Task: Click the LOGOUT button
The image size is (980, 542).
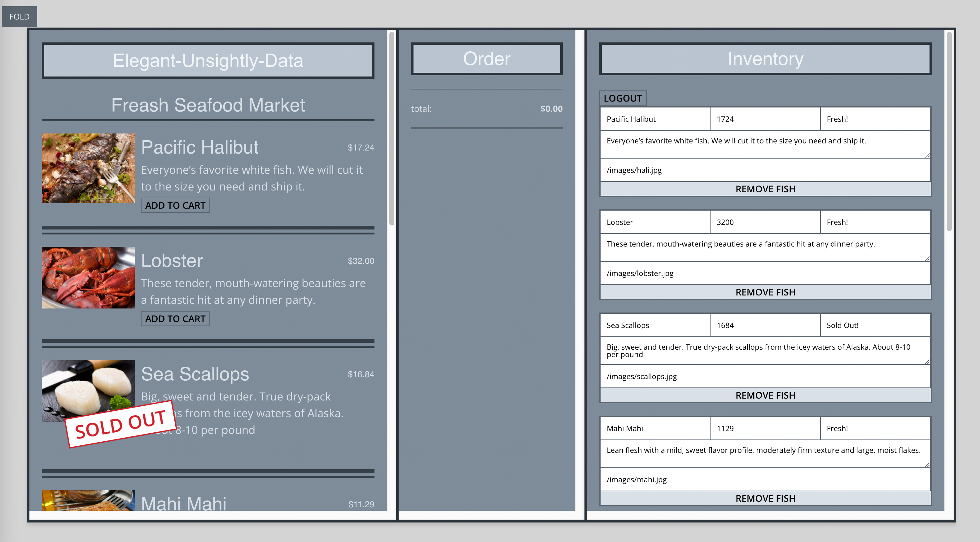Action: click(622, 98)
